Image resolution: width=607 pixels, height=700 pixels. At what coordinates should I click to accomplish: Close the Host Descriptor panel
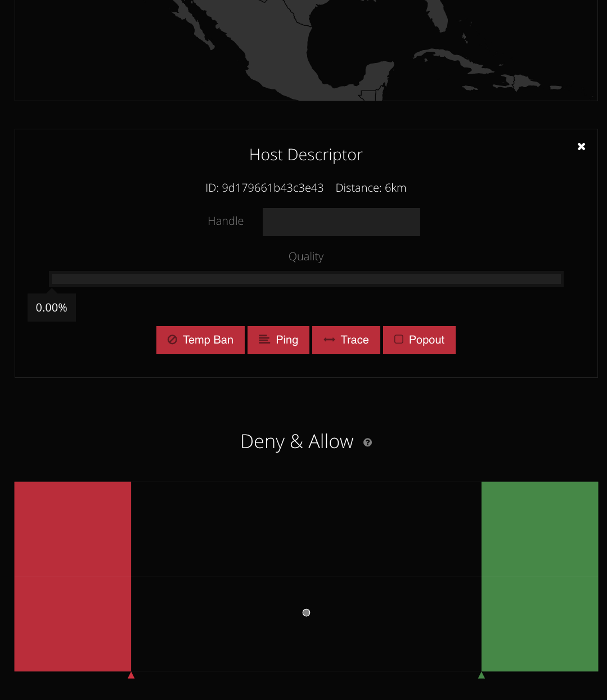pyautogui.click(x=582, y=146)
